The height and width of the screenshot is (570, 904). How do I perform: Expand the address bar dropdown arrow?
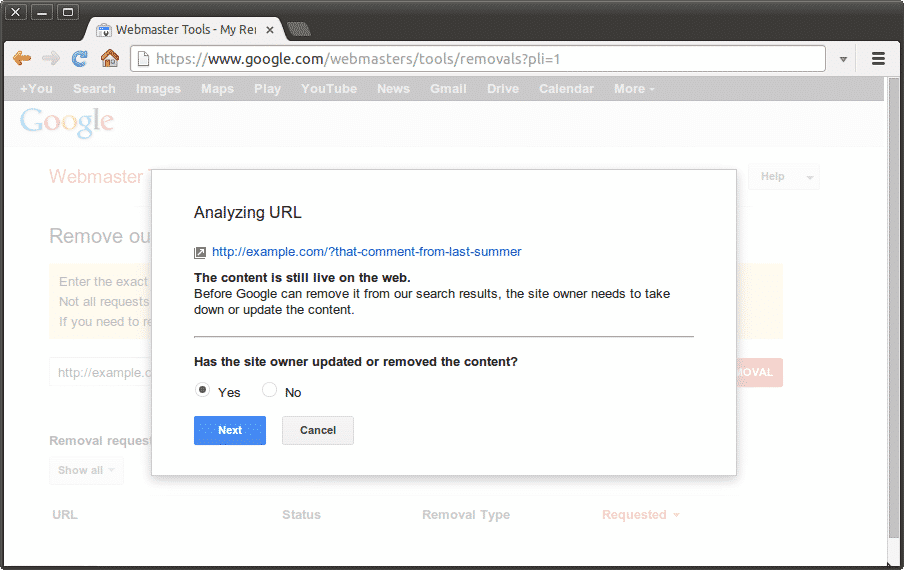[843, 59]
